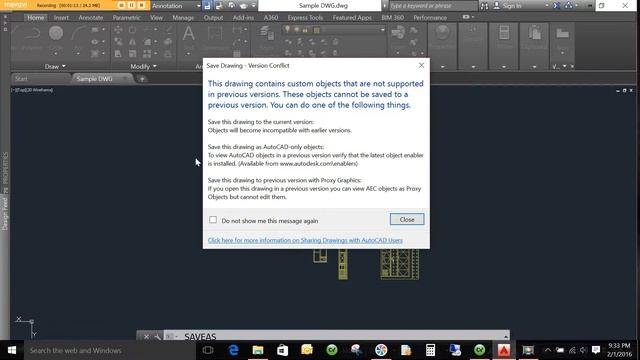
Task: Click the binoculars search icon
Action: tap(484, 6)
